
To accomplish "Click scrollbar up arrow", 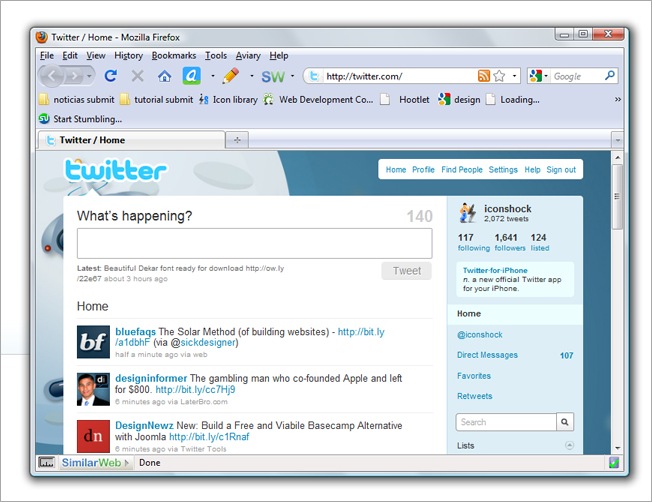I will pos(617,158).
